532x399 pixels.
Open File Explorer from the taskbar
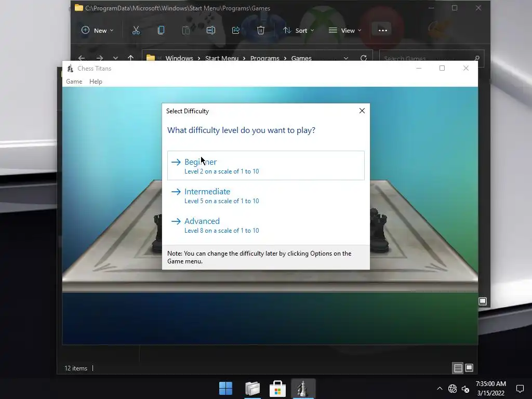click(252, 388)
